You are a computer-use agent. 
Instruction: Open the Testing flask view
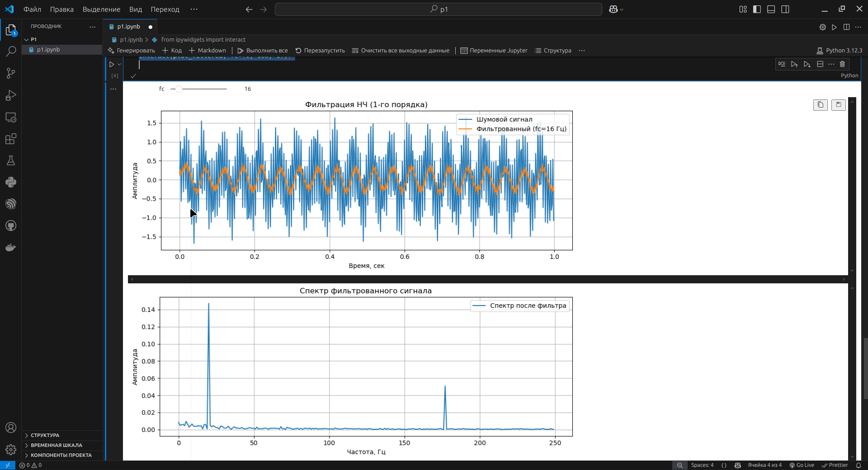[11, 160]
